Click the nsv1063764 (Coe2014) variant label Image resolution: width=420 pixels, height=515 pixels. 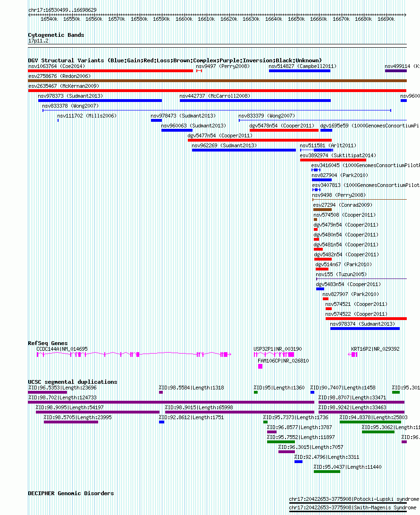pos(57,67)
